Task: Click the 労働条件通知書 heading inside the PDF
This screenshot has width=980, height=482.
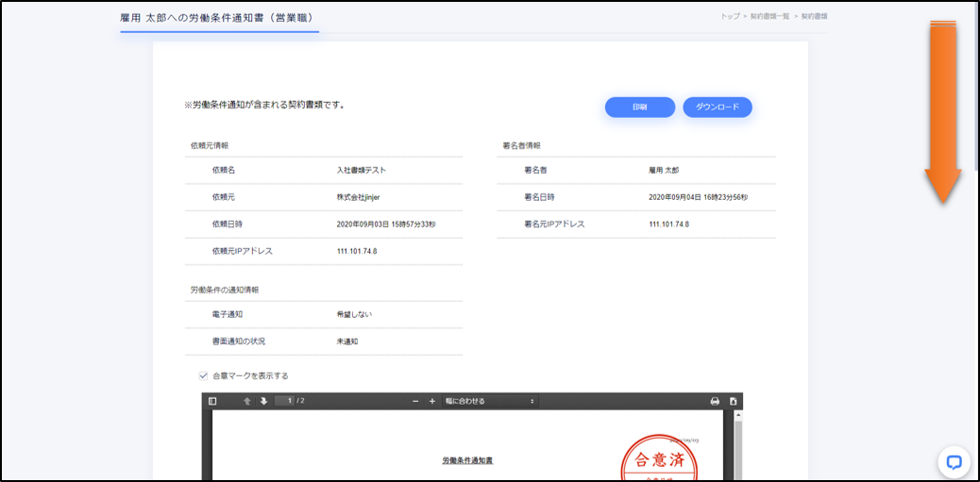Action: 467,460
